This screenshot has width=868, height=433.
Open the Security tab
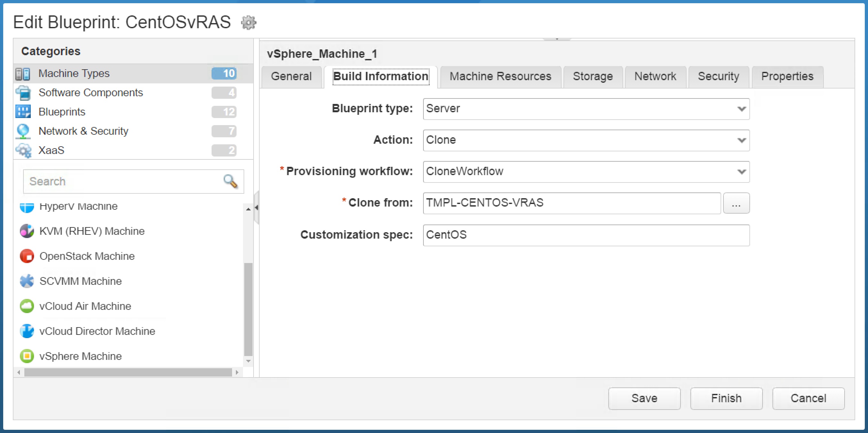click(x=718, y=76)
